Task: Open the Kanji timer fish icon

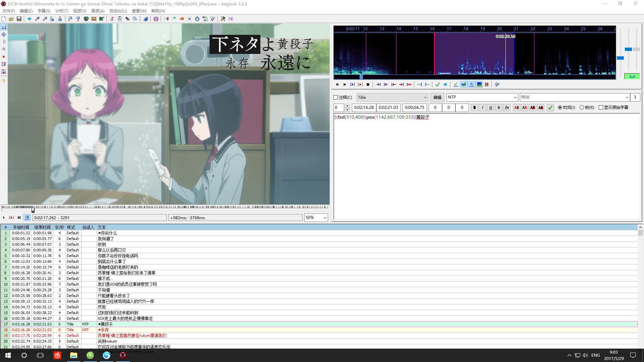Action: 182,19
